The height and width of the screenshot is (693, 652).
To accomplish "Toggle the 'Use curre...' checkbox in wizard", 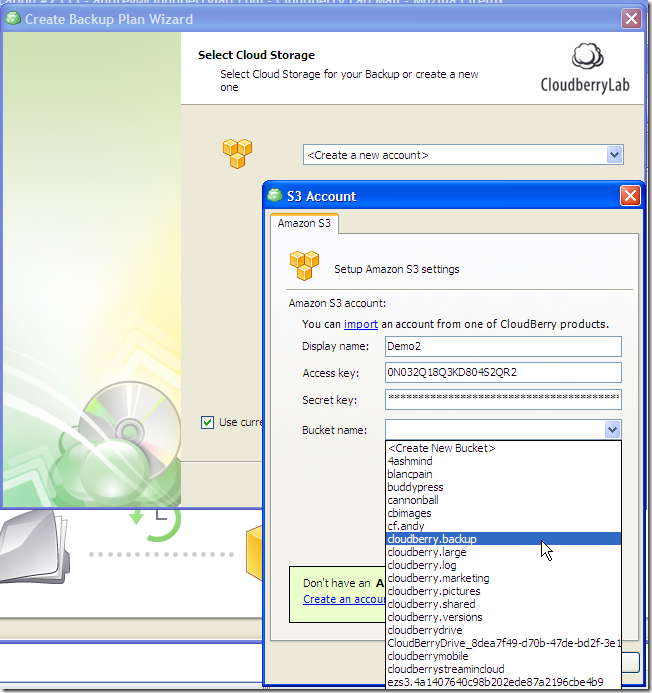I will click(207, 423).
